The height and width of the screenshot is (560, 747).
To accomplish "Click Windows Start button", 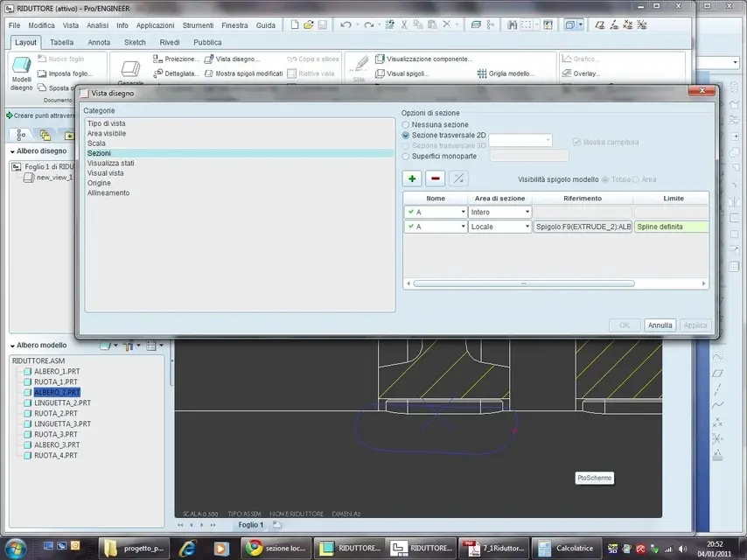I will pos(17,548).
